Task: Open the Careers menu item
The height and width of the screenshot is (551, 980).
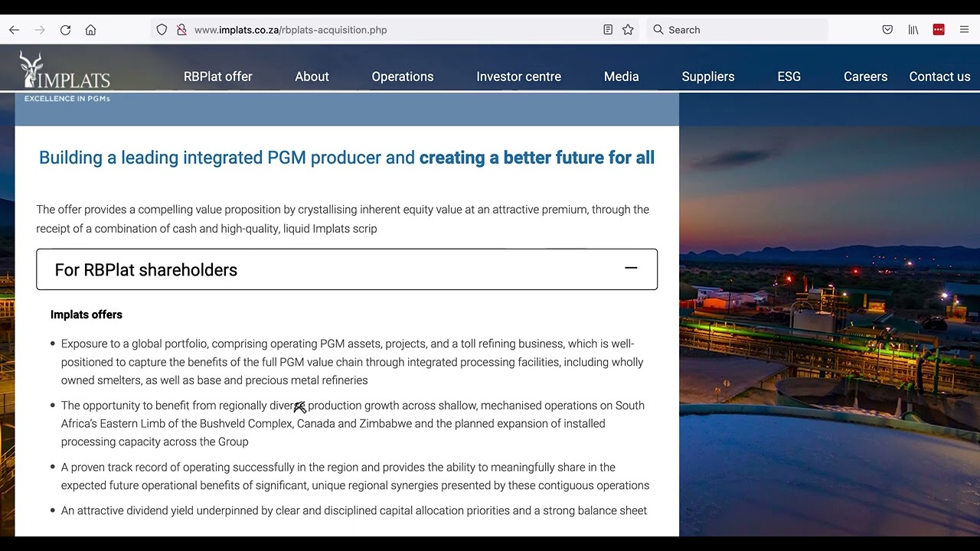Action: click(x=865, y=77)
